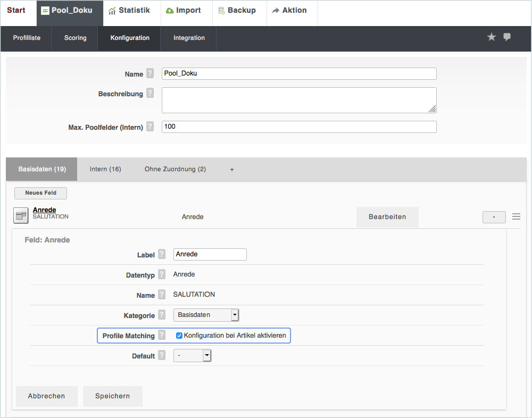Screen dimensions: 532x418
Task: Expand the Default dropdown
Action: 193,356
